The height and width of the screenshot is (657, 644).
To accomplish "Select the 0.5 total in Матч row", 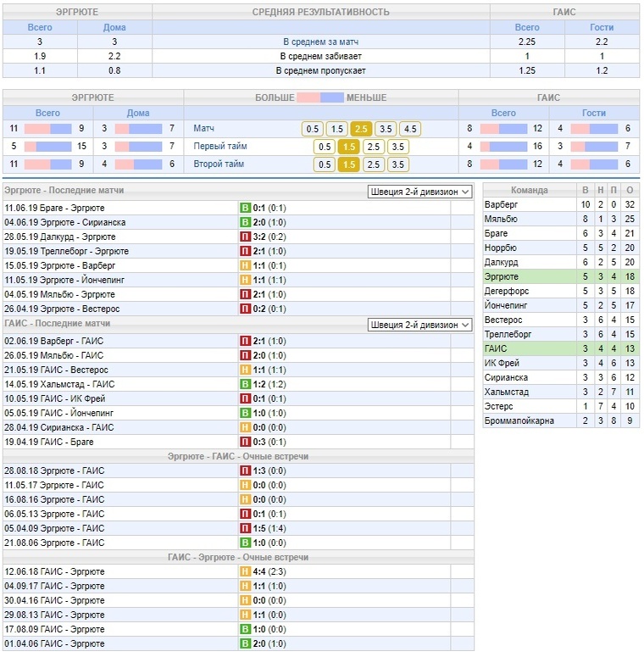I will point(313,129).
